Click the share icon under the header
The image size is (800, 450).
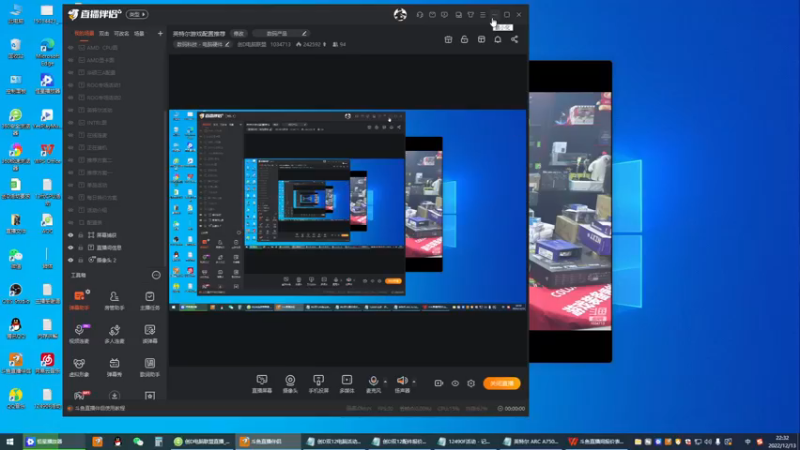[x=514, y=39]
